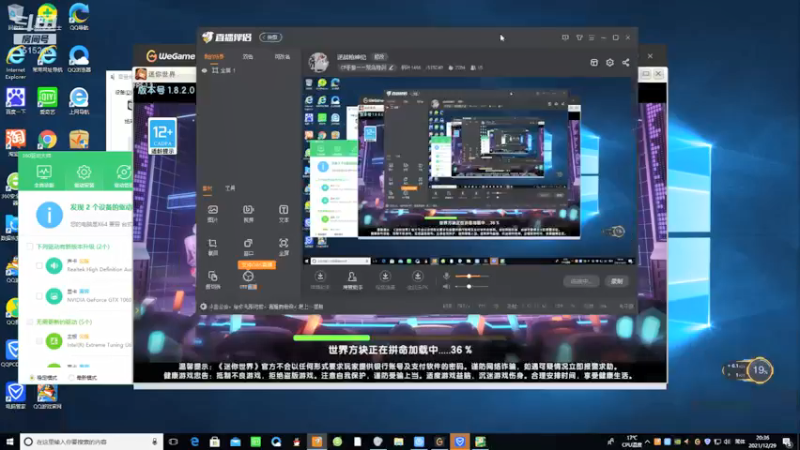
Task: Select the window capture source icon
Action: point(248,243)
